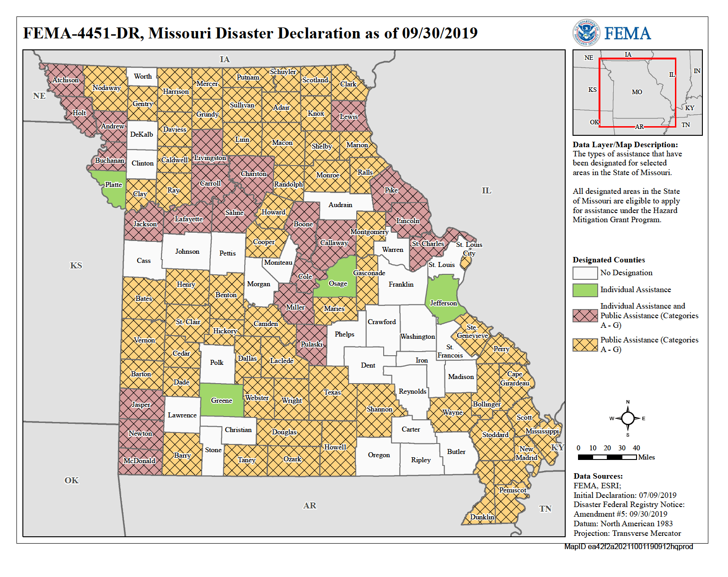This screenshot has width=728, height=577.
Task: Select the 'Pike' county label
Action: 391,190
